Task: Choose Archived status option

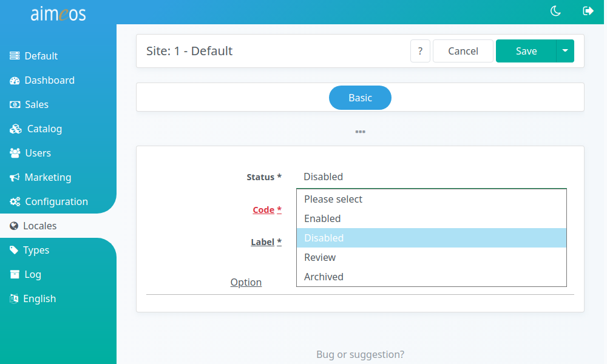Action: click(431, 277)
